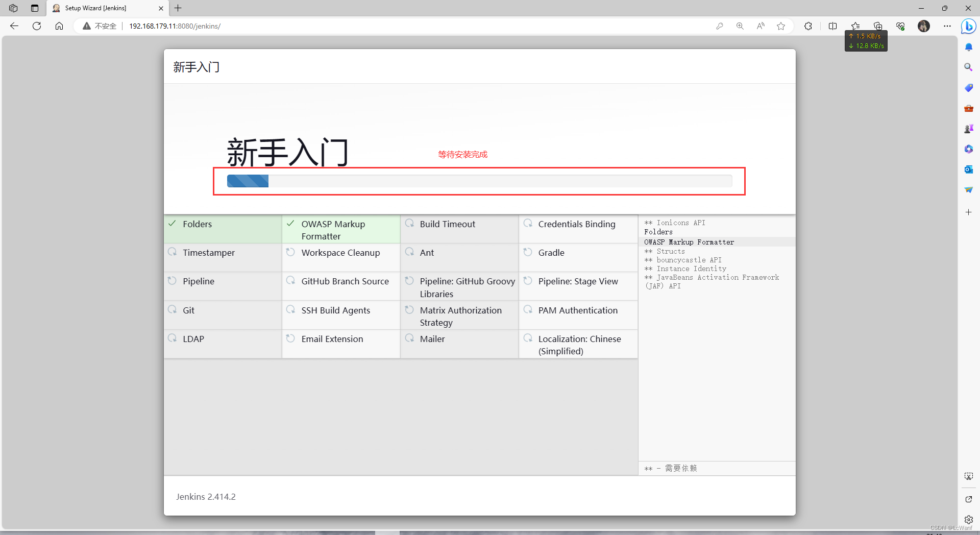Click Matrix Authorization Strategy cell
The width and height of the screenshot is (980, 535).
tap(460, 315)
